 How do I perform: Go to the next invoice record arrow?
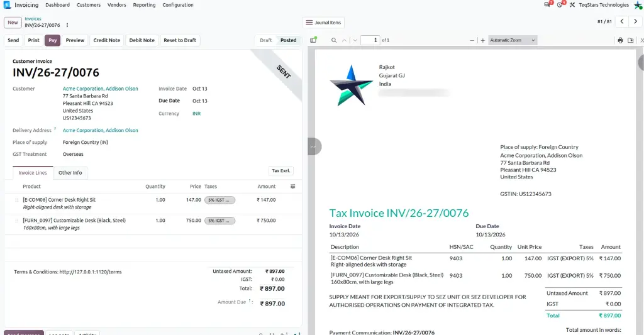(635, 21)
